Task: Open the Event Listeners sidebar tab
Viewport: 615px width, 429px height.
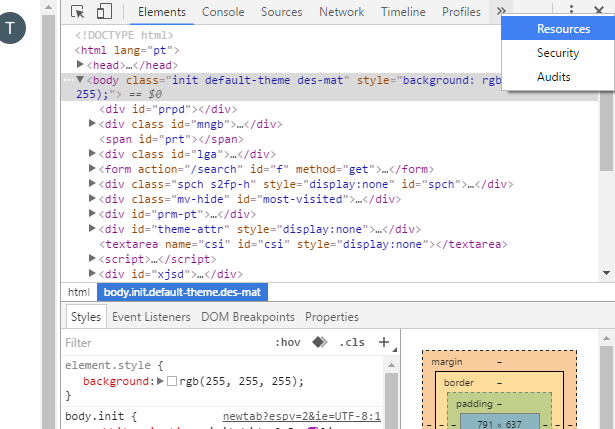Action: click(151, 317)
